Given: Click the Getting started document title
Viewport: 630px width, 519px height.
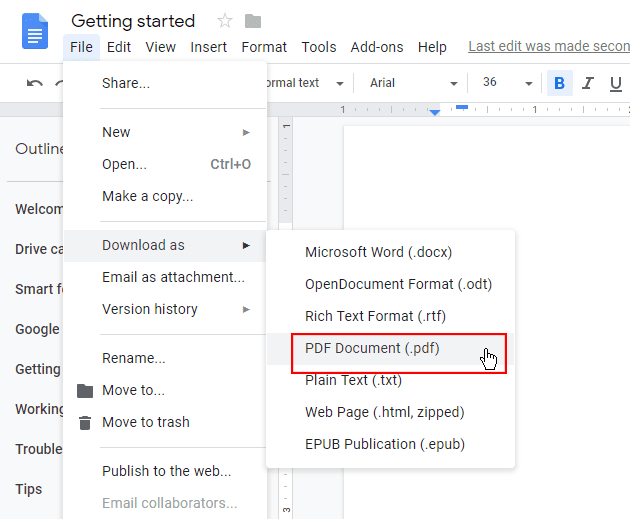Looking at the screenshot, I should (x=133, y=21).
